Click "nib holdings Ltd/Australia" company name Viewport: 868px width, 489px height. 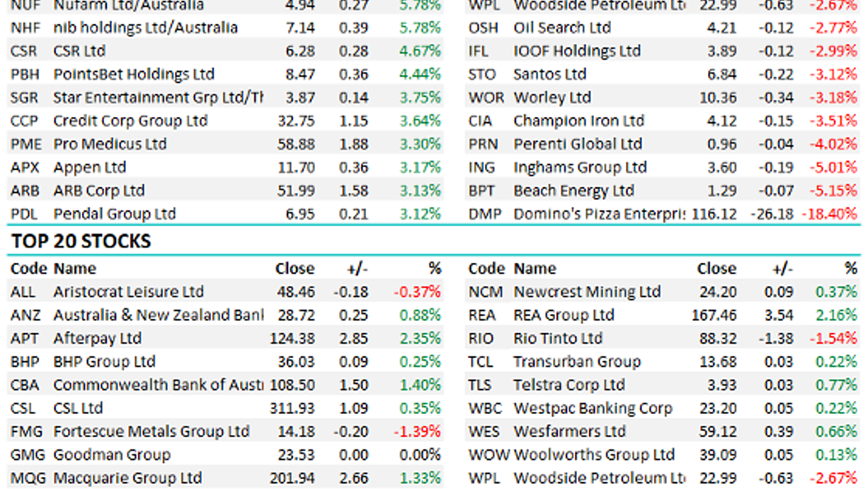coord(146,28)
